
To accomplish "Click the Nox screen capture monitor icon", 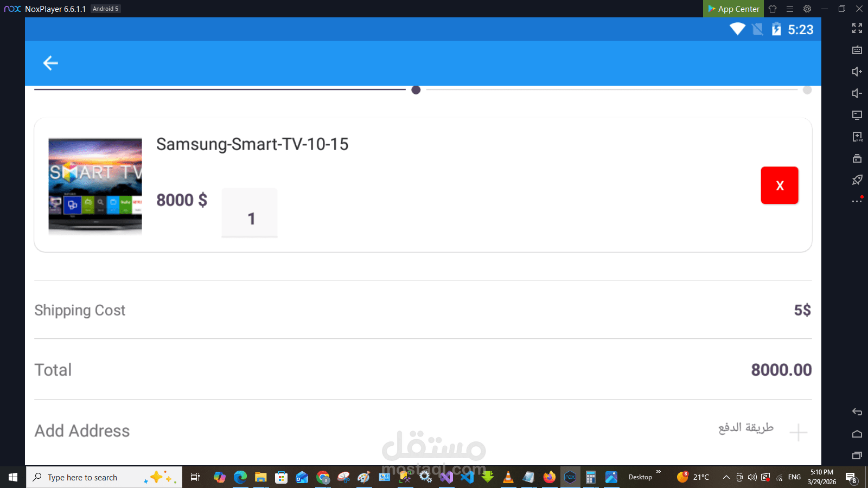I will [x=857, y=115].
